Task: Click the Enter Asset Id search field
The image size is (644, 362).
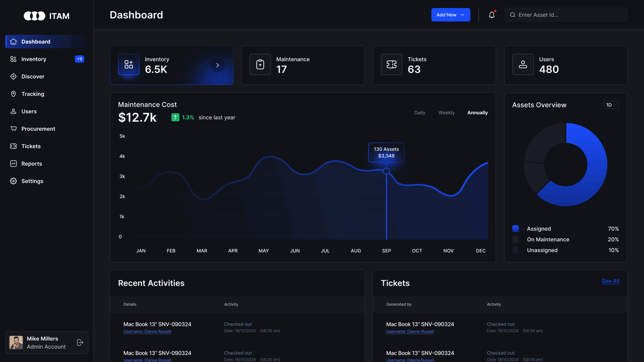Action: coord(568,15)
